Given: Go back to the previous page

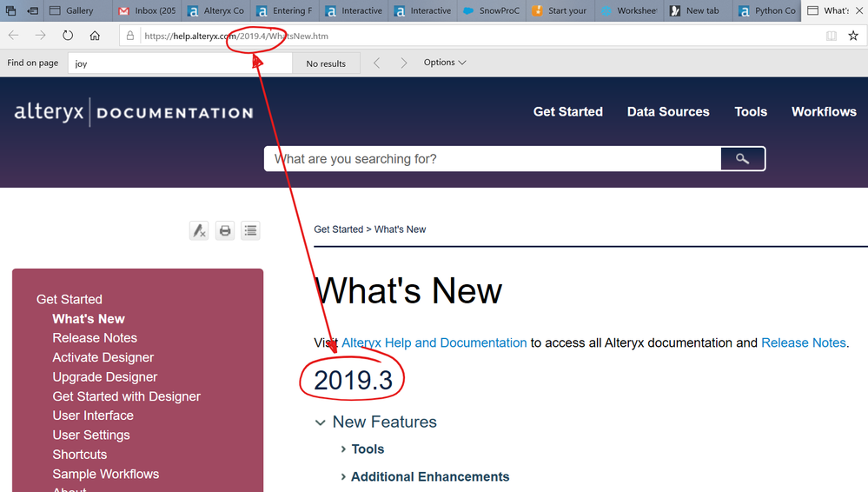Looking at the screenshot, I should [13, 36].
